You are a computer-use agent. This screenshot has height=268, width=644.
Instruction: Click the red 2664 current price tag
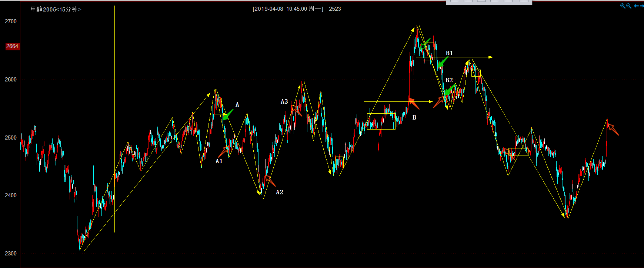(x=12, y=46)
